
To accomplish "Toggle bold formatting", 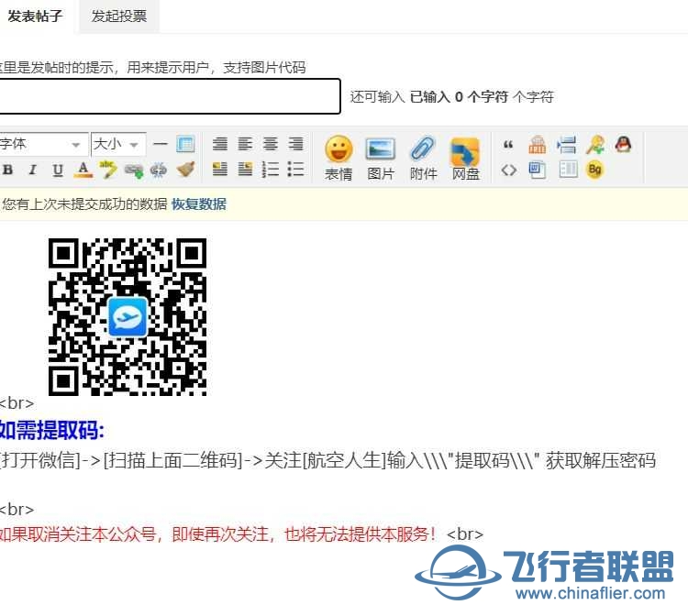I will 7,170.
